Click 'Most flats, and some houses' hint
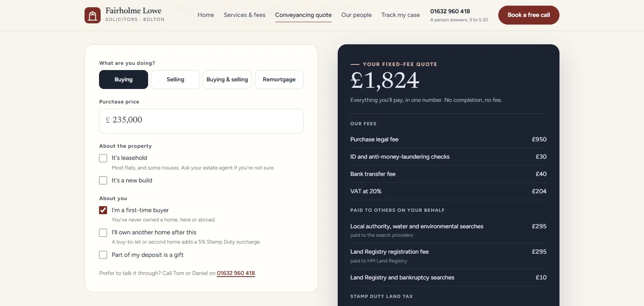 point(193,168)
